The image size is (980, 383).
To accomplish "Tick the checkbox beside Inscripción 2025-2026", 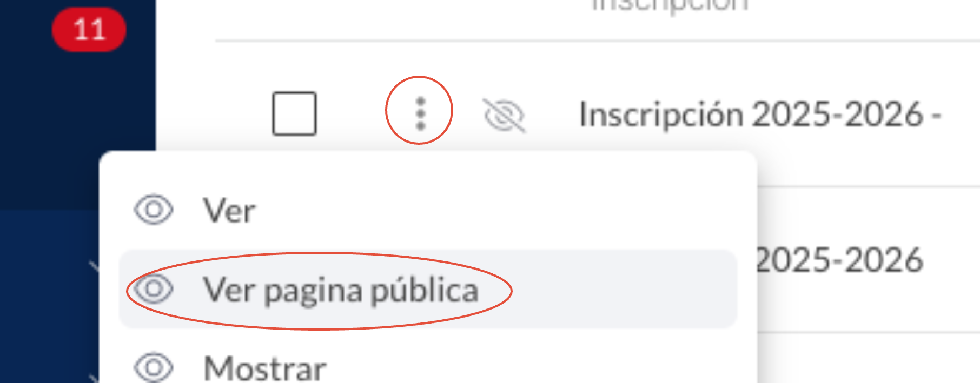I will [294, 113].
